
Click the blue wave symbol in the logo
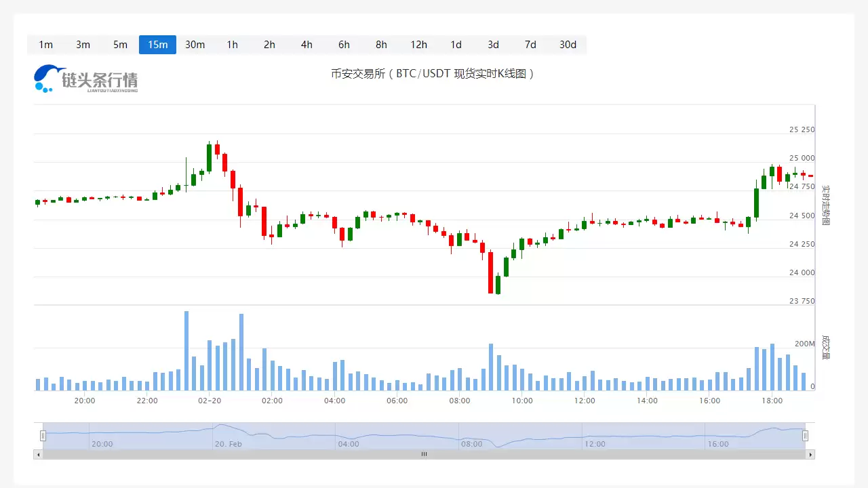[45, 77]
